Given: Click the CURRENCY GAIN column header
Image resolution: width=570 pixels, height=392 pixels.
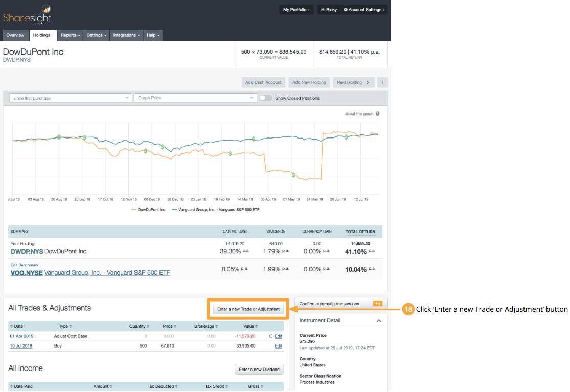Looking at the screenshot, I should (x=317, y=232).
